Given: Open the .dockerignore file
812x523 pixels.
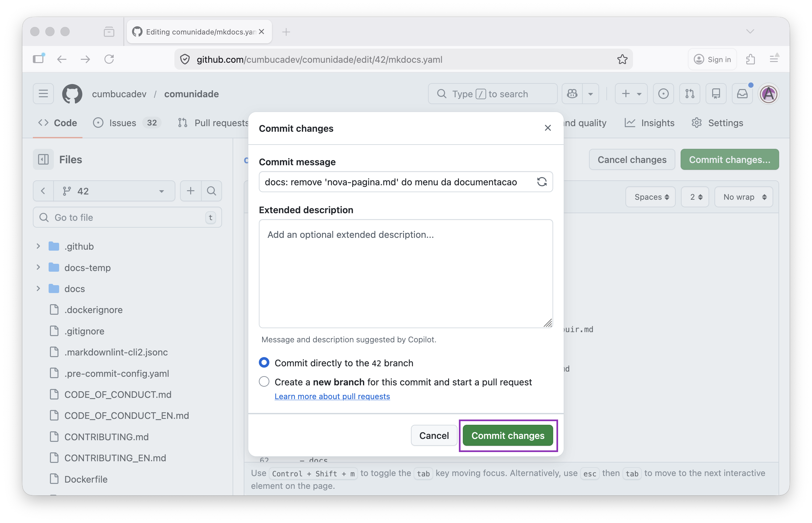Looking at the screenshot, I should tap(93, 310).
